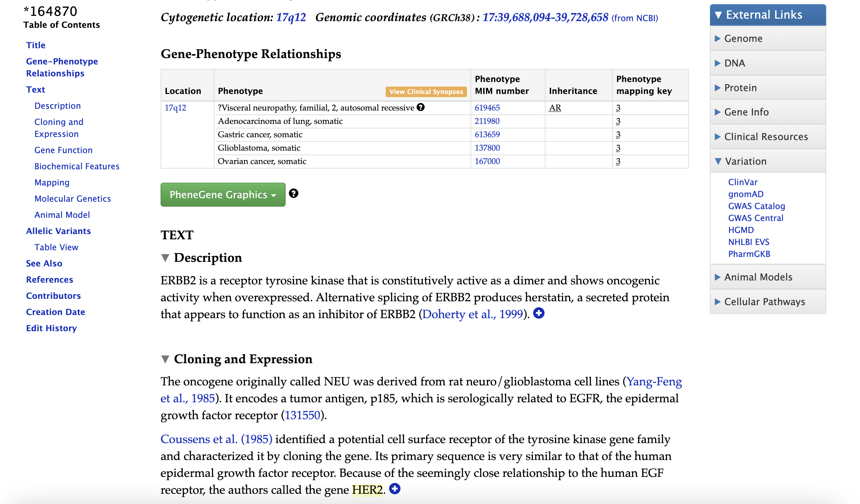Open Coussens et al. (1985) reference
Screen dimensions: 860x504
pos(216,439)
